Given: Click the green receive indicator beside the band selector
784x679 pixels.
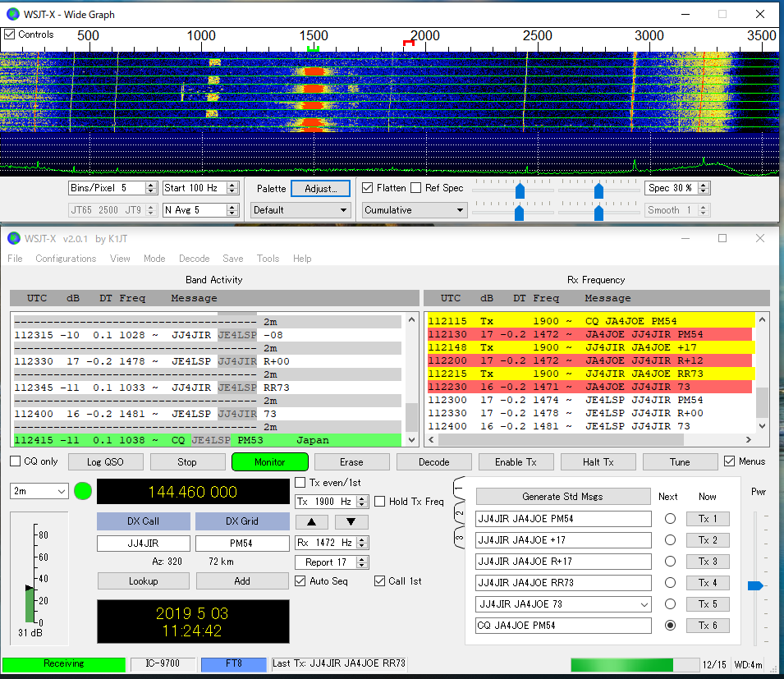Looking at the screenshot, I should [x=81, y=491].
